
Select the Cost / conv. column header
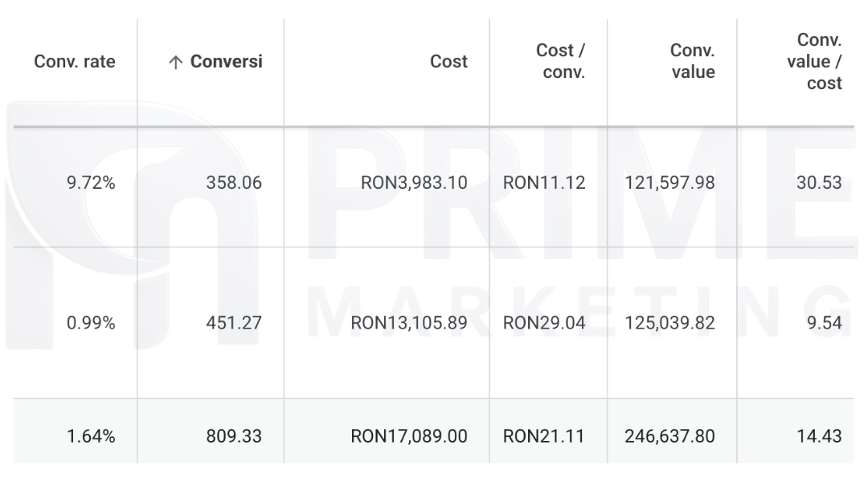[560, 62]
